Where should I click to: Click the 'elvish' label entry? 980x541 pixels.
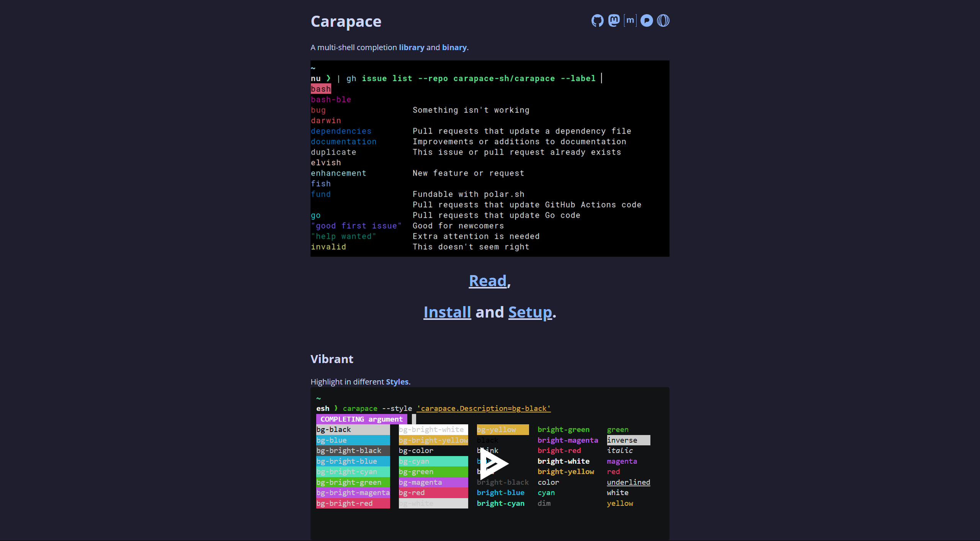tap(326, 163)
